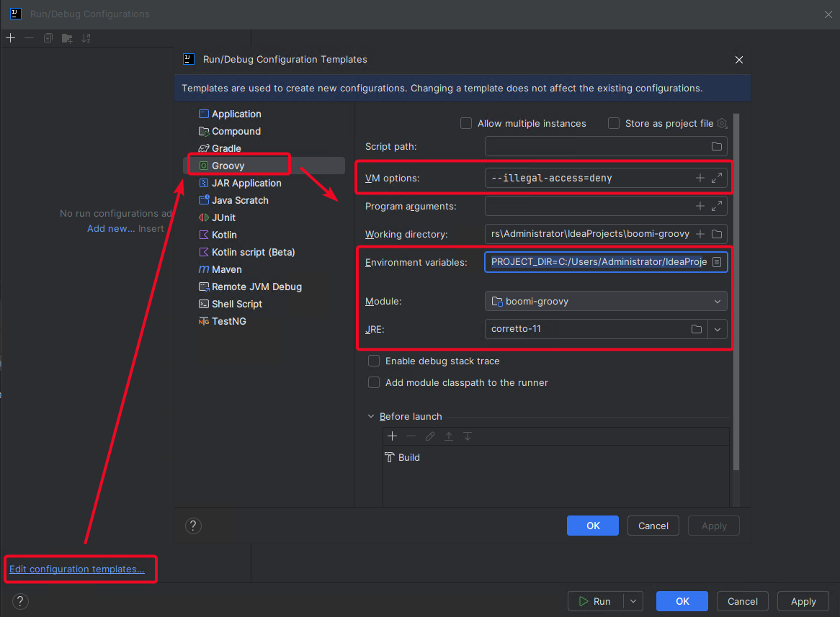Enable Allow multiple instances
The height and width of the screenshot is (617, 840).
tap(466, 123)
